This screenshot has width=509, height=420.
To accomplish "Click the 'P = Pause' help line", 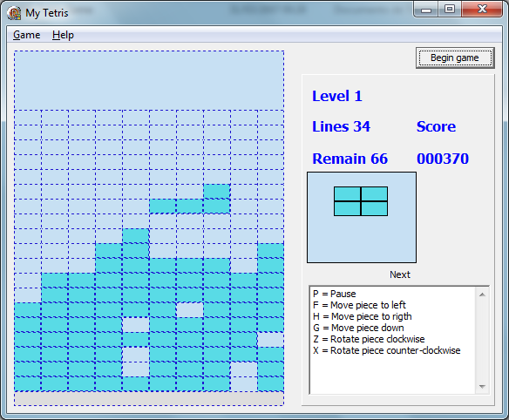I will pyautogui.click(x=335, y=294).
